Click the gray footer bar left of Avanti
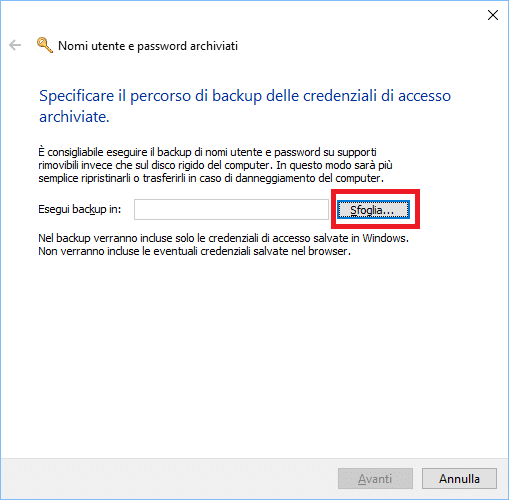This screenshot has width=509, height=501. 168,479
